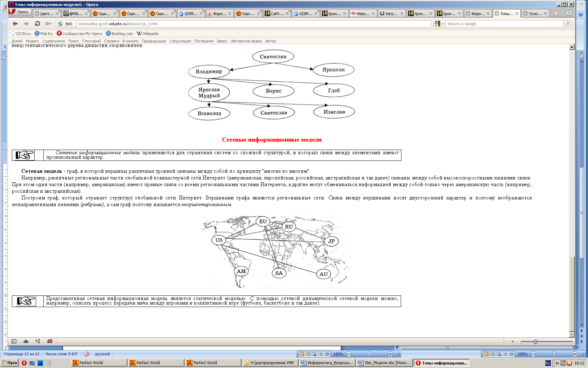Click page scrollbar up arrow
The image size is (588, 368).
coord(572,47)
